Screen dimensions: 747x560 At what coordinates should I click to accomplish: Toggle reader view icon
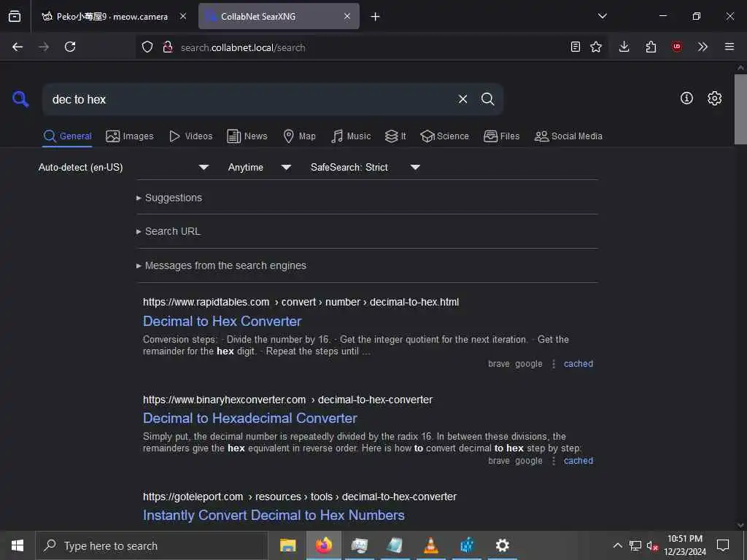(575, 47)
